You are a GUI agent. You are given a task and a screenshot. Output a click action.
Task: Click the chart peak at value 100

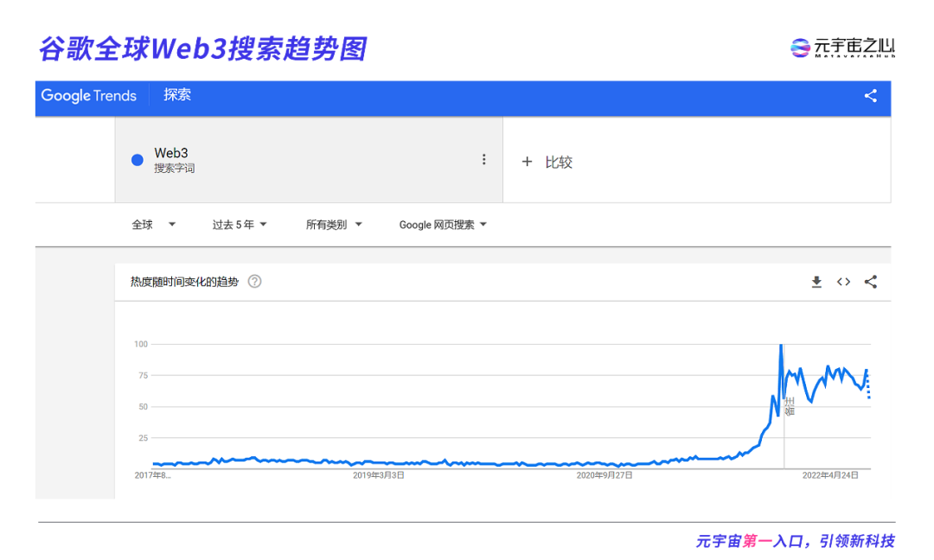pos(781,345)
